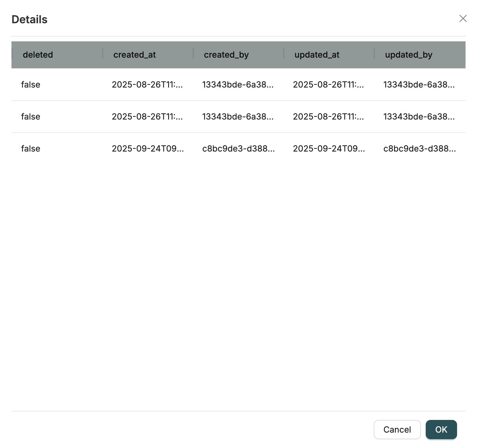Confirm the dialog with the OK button
This screenshot has height=448, width=477.
click(x=441, y=429)
